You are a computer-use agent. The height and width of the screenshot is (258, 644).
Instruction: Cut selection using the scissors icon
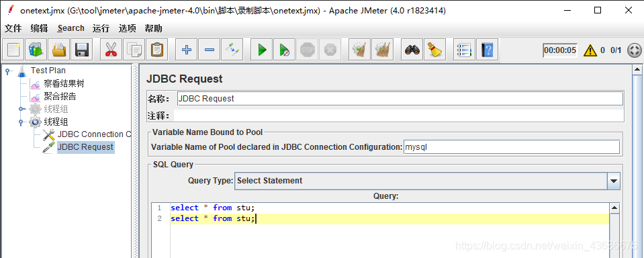111,50
